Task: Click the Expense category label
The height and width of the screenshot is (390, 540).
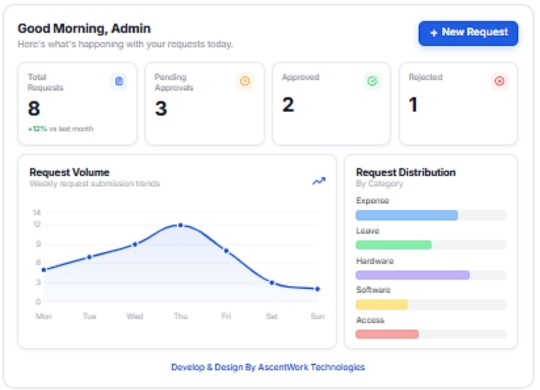Action: click(372, 201)
